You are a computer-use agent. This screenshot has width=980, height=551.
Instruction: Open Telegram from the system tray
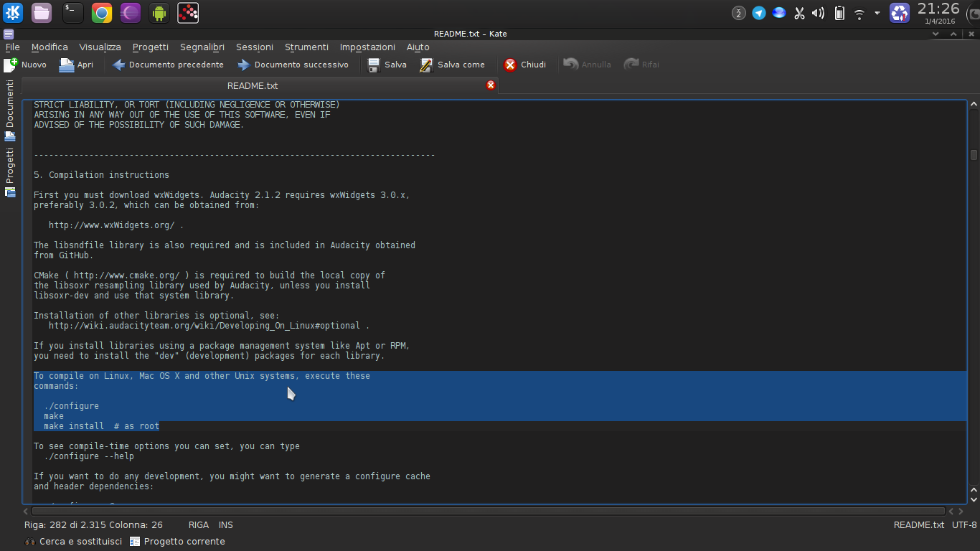click(x=758, y=12)
